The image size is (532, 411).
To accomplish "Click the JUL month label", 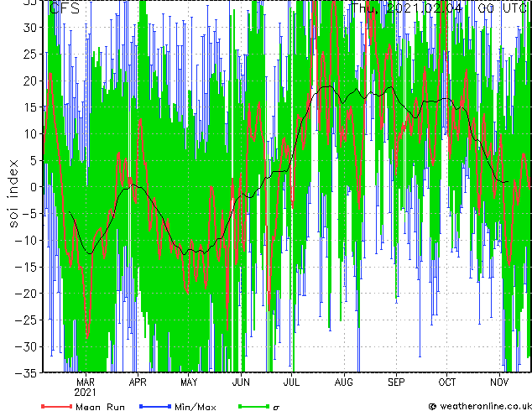I will [291, 382].
